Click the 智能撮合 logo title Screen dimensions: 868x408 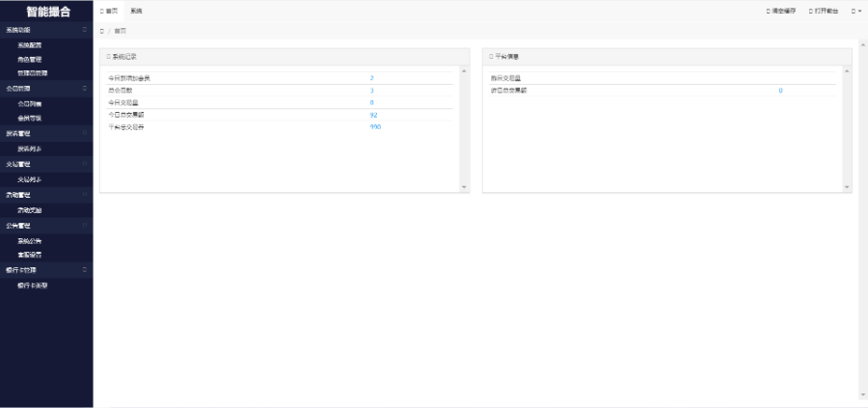(46, 12)
